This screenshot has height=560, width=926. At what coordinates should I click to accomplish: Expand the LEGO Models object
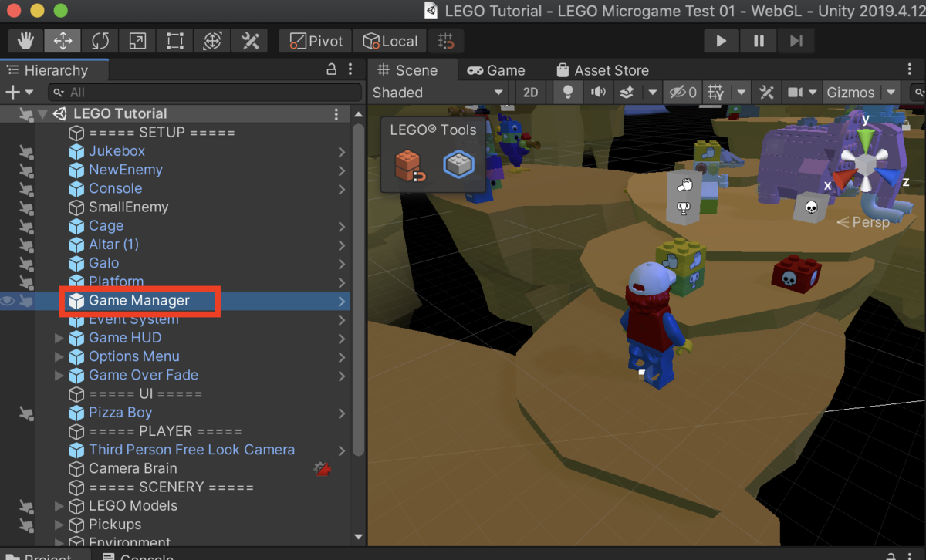[x=59, y=506]
